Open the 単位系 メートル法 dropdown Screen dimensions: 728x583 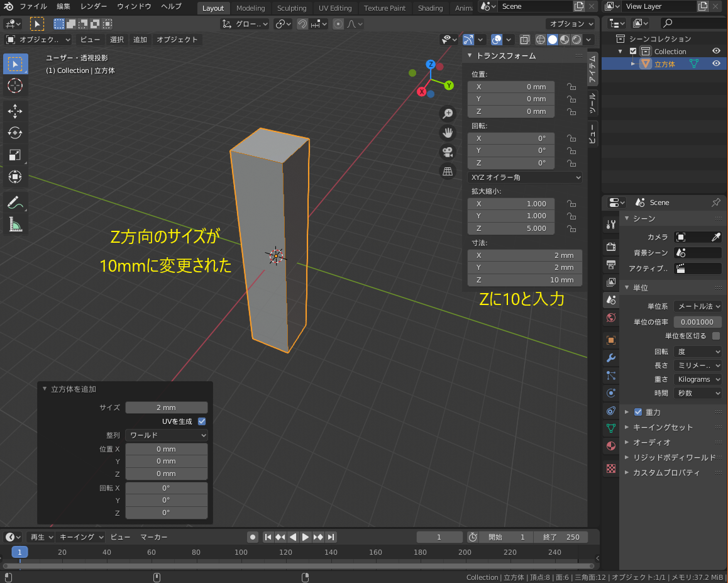point(697,306)
